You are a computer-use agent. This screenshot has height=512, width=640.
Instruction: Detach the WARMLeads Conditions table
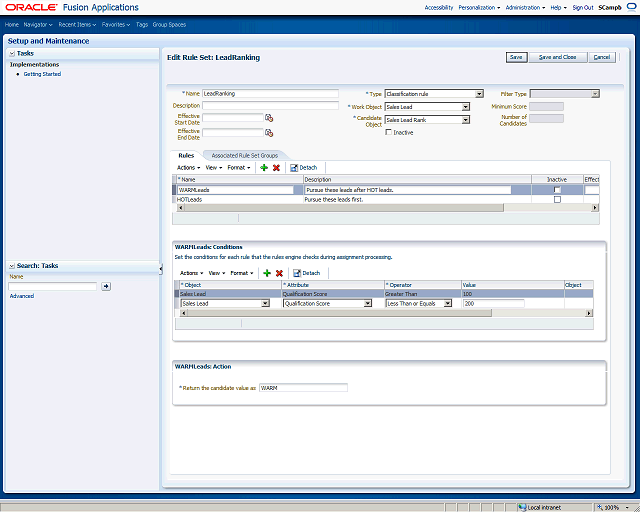[307, 273]
